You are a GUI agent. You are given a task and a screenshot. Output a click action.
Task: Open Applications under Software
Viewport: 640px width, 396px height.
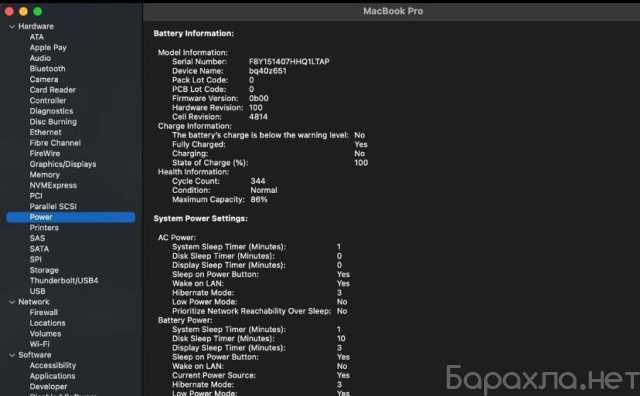(x=52, y=376)
